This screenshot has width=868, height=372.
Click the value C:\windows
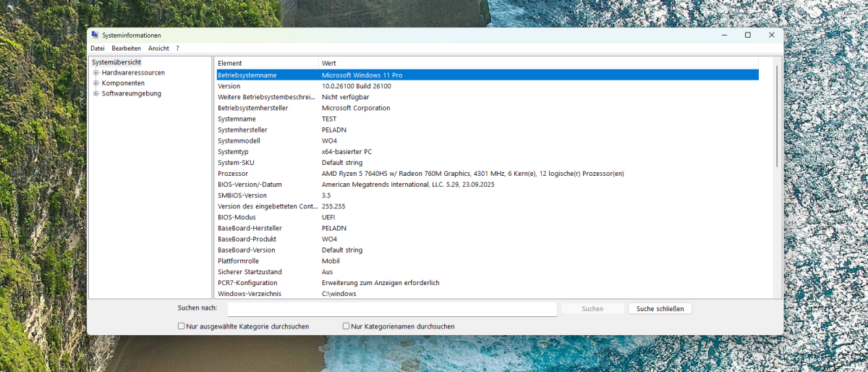click(339, 294)
